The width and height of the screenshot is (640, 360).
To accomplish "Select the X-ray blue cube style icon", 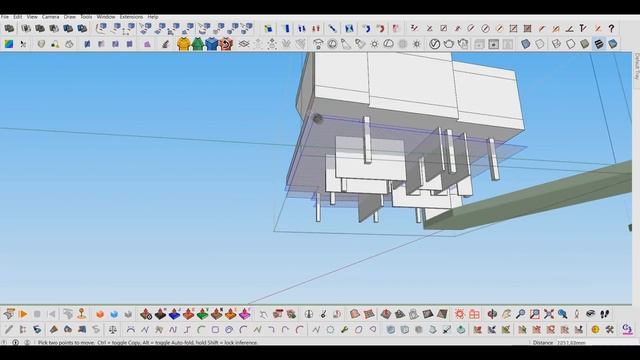I will point(526,44).
